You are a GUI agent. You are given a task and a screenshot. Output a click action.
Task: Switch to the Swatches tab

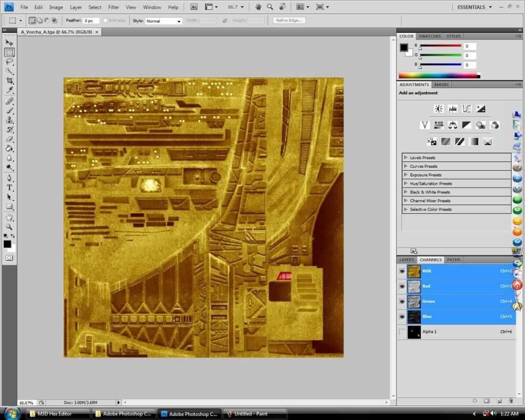coord(430,36)
